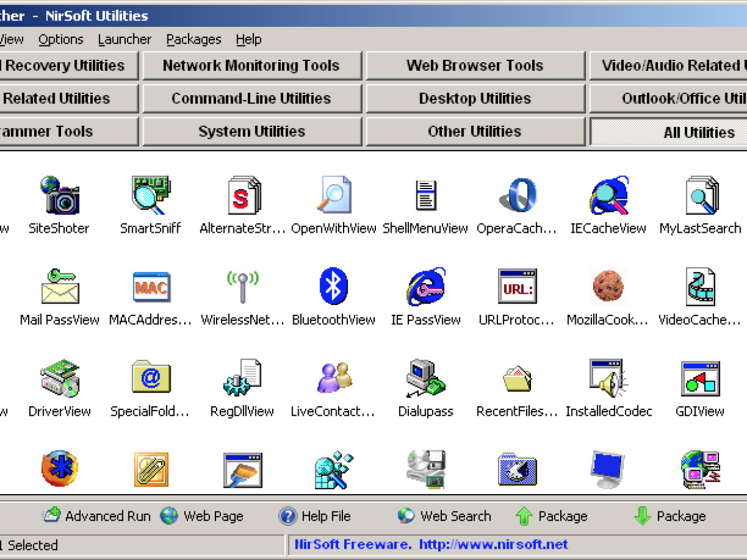Launch the BluetoothView tool
The height and width of the screenshot is (560, 747).
(334, 286)
